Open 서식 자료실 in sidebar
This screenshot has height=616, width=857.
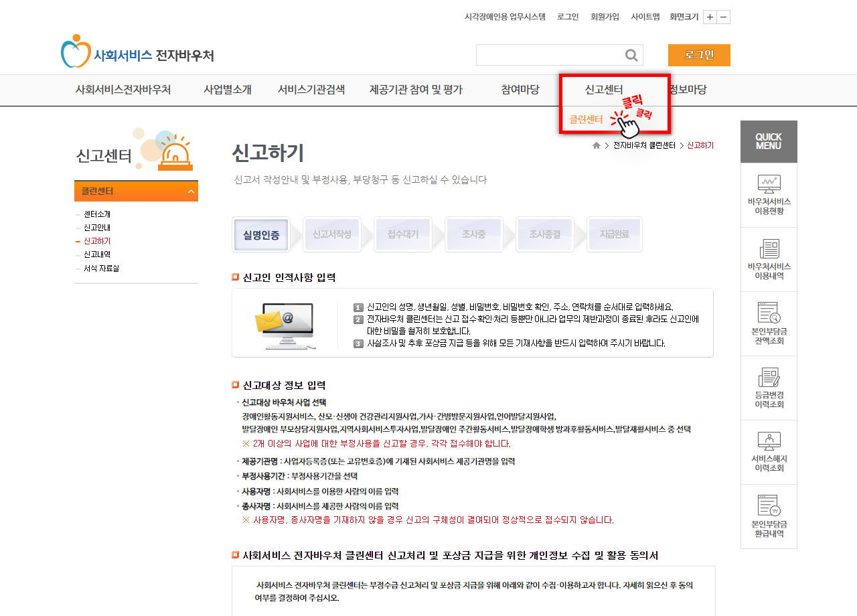[x=101, y=268]
